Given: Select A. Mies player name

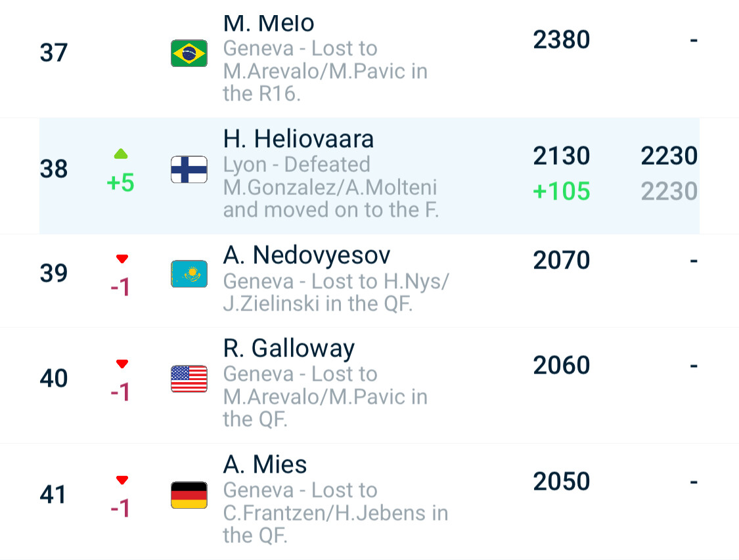Looking at the screenshot, I should click(265, 465).
